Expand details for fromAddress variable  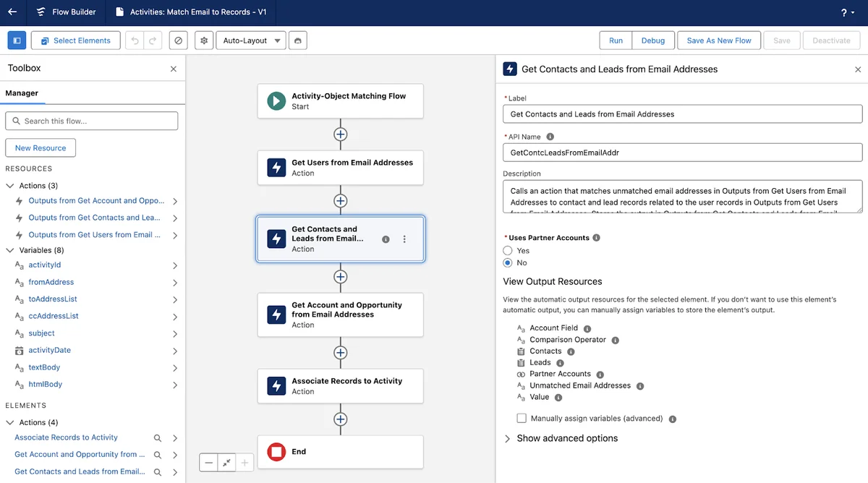[175, 283]
